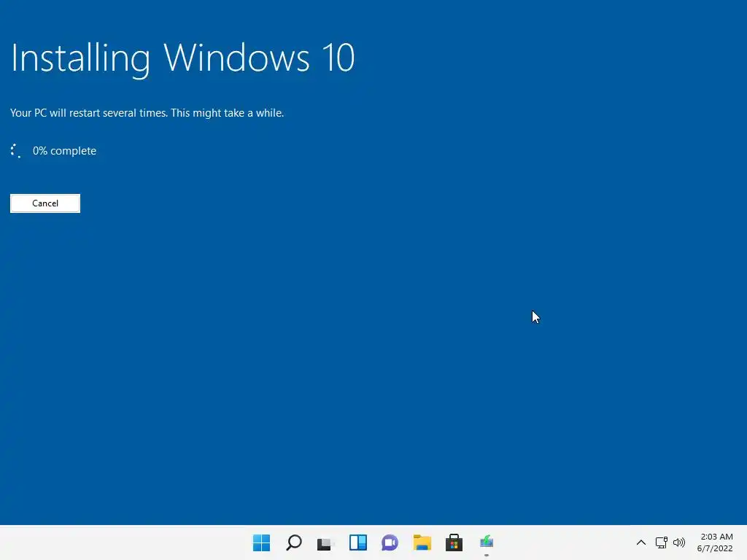
Task: Open taskbar Search
Action: (x=294, y=542)
